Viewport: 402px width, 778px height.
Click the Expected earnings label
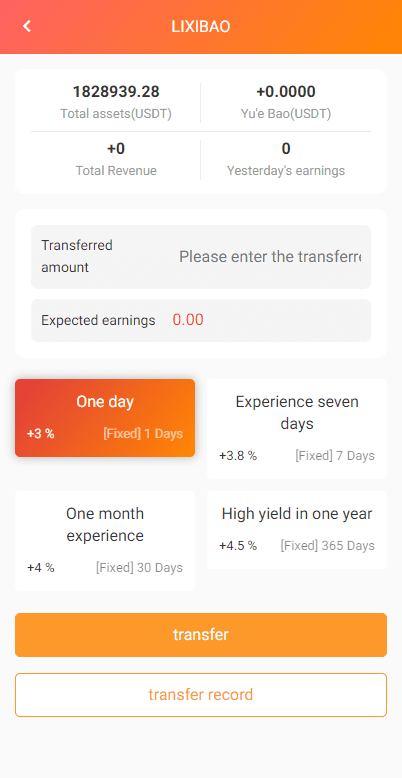pos(98,321)
